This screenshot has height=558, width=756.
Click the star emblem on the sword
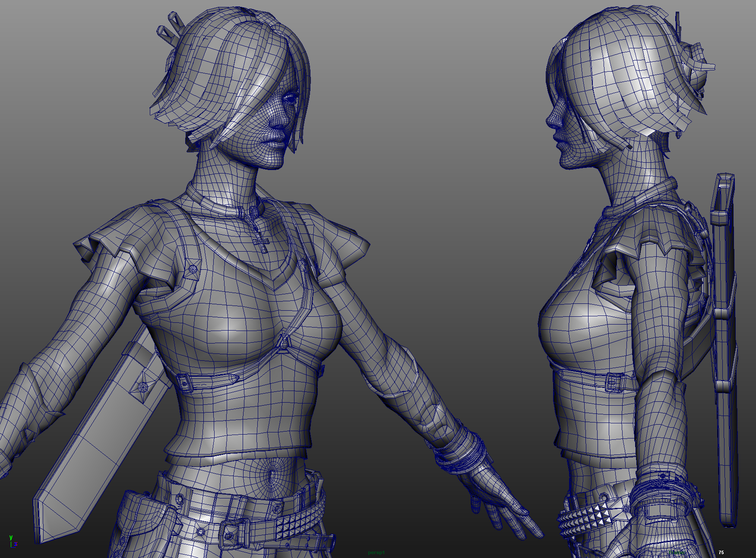pos(142,387)
